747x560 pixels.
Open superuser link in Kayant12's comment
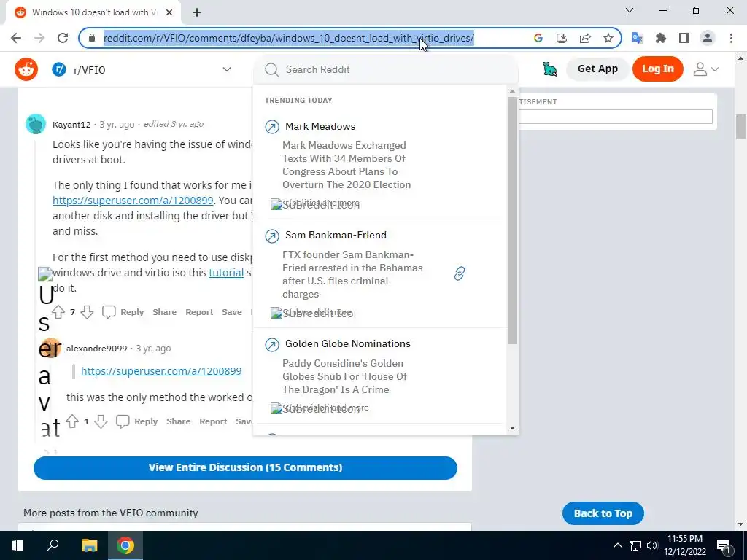point(133,201)
